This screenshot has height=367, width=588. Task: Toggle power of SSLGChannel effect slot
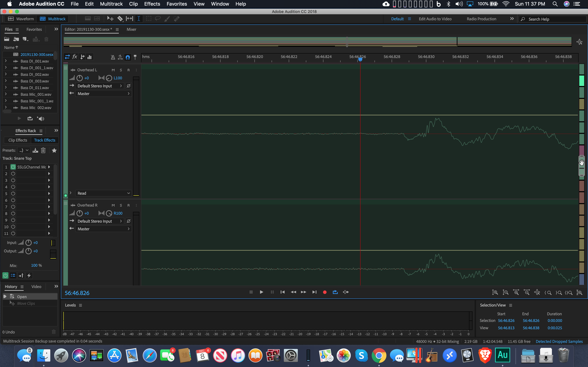tap(13, 167)
